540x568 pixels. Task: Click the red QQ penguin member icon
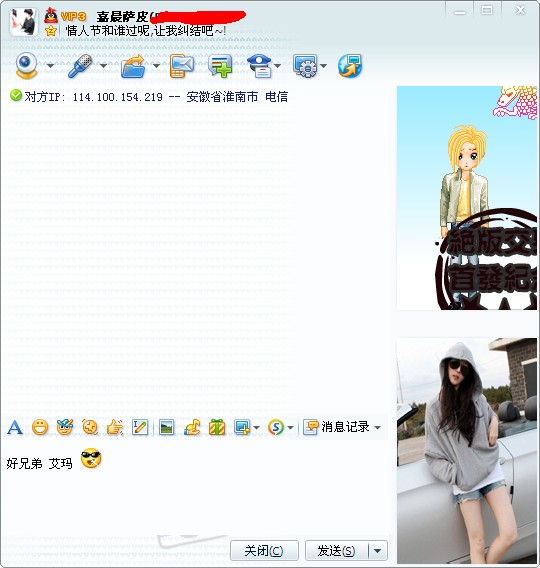51,16
